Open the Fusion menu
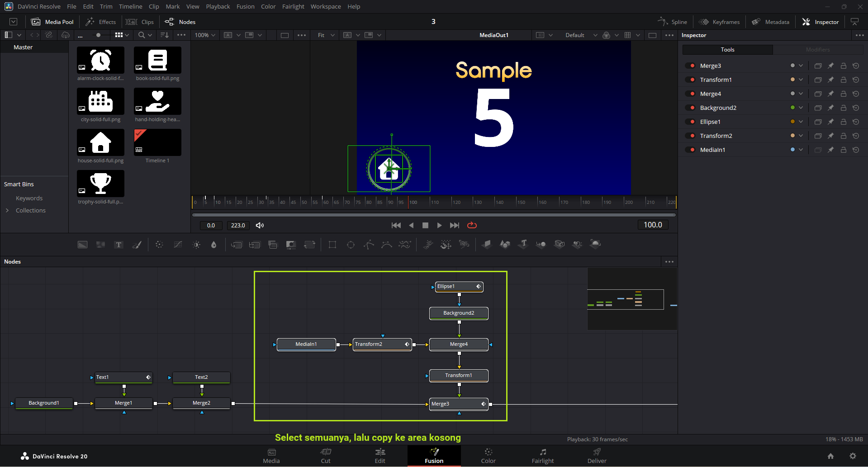The height and width of the screenshot is (467, 868). (245, 6)
